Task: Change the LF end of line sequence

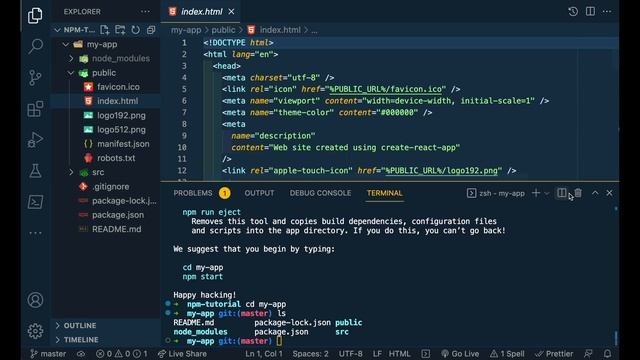Action: point(377,354)
